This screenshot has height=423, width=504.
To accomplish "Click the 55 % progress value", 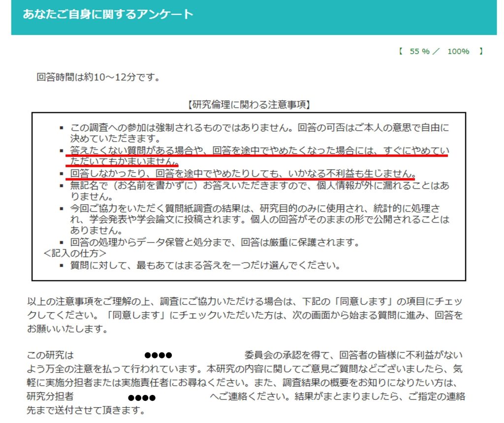I will pos(419,51).
